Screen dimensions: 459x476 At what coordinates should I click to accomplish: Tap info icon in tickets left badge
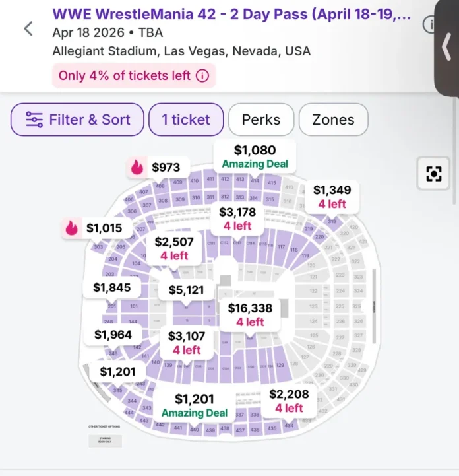click(x=202, y=76)
